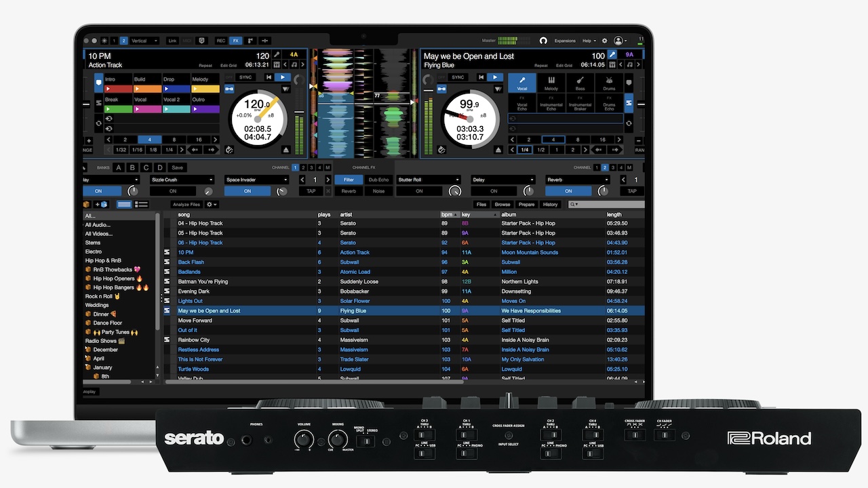868x488 pixels.
Task: Click microphone stems icon beside 4A key
Action: (x=277, y=55)
